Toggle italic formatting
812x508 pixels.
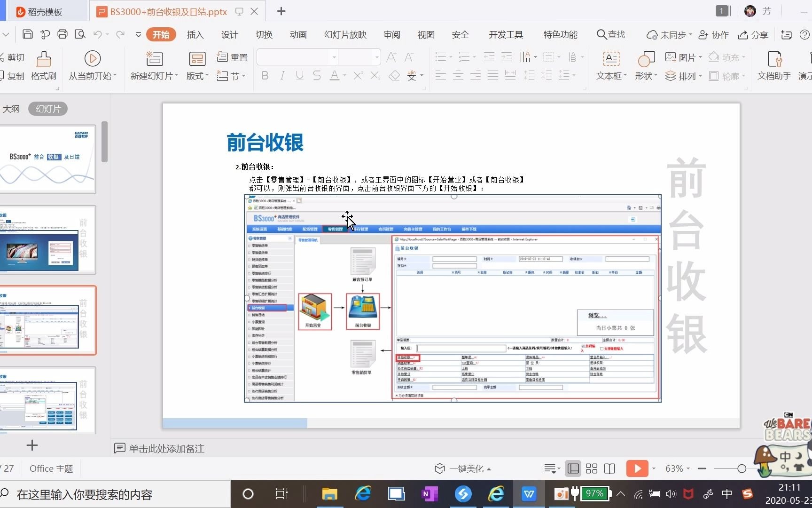pos(282,75)
